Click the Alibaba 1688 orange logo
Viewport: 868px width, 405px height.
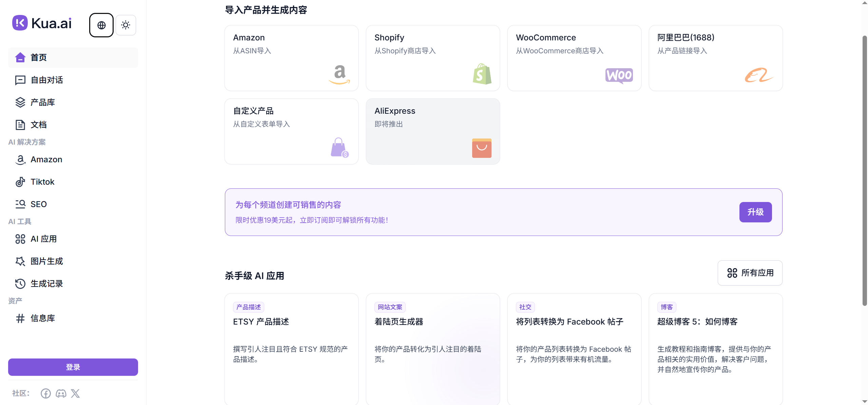759,75
